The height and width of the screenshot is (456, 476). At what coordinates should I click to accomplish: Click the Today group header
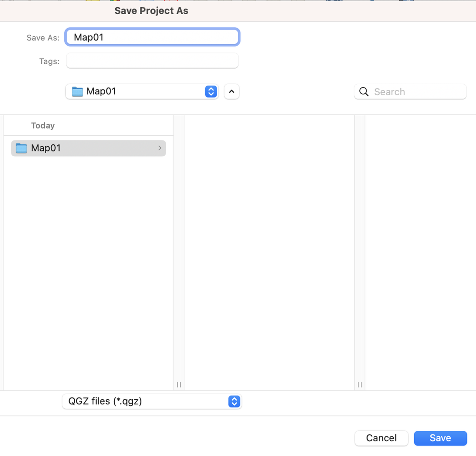43,125
